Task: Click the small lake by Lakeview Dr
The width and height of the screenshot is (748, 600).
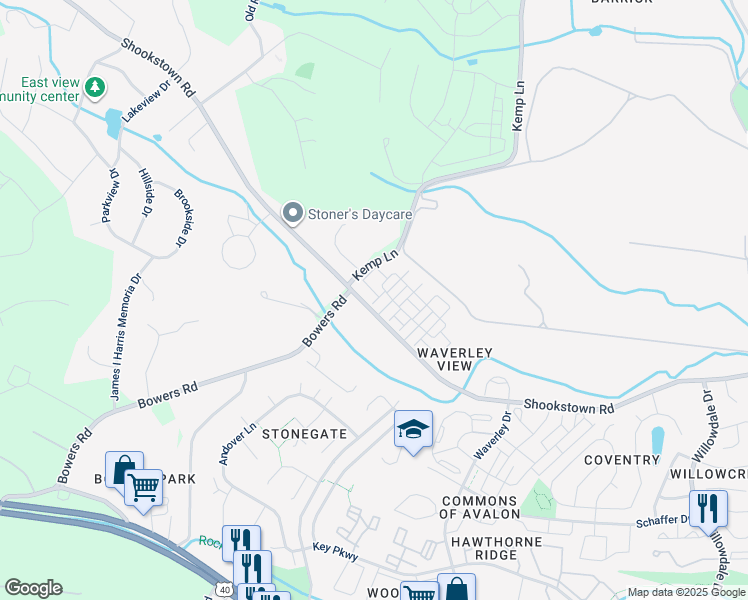Action: pyautogui.click(x=114, y=124)
